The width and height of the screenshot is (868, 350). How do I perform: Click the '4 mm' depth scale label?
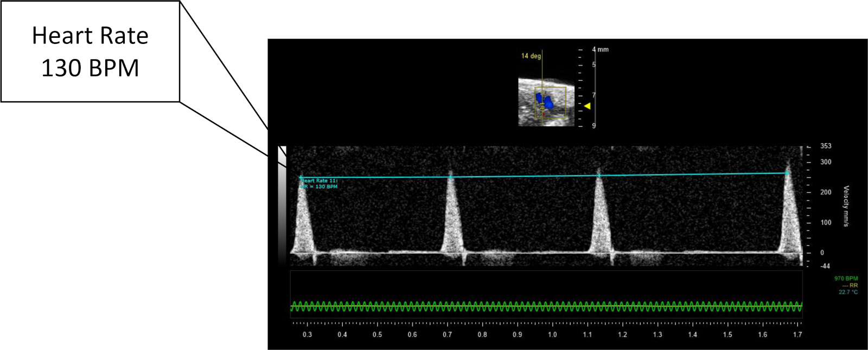600,49
